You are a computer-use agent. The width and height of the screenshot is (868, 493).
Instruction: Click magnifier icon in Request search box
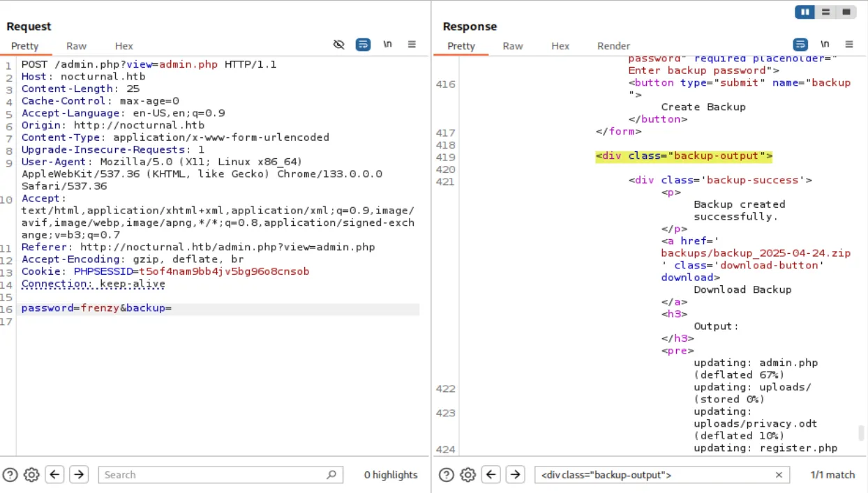pos(331,475)
